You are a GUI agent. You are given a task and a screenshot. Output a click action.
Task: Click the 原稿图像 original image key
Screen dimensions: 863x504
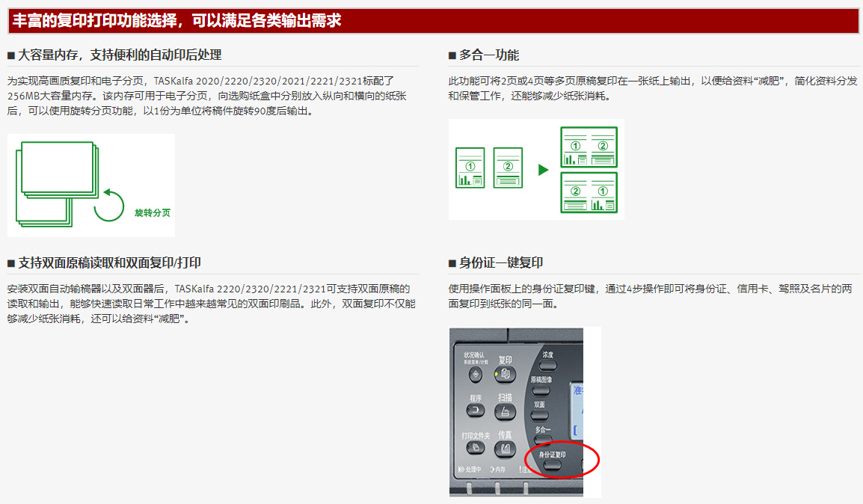coord(541,390)
